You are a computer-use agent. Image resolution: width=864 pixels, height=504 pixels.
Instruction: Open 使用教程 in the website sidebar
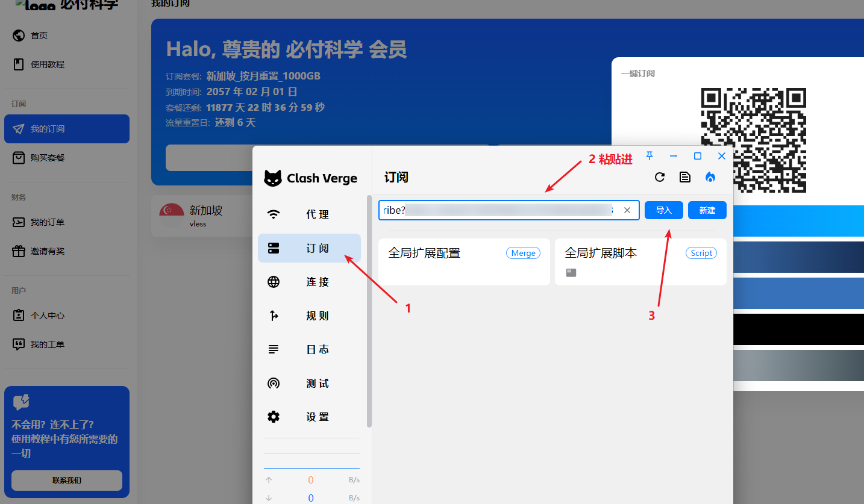click(67, 64)
